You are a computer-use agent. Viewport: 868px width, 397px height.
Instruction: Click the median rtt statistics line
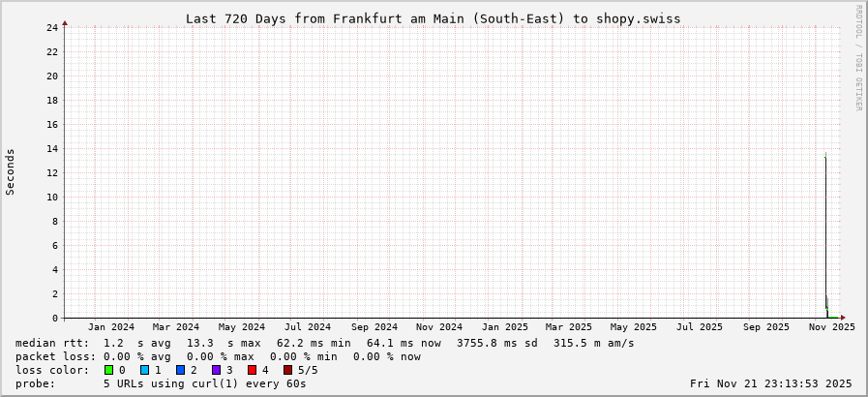coord(325,343)
